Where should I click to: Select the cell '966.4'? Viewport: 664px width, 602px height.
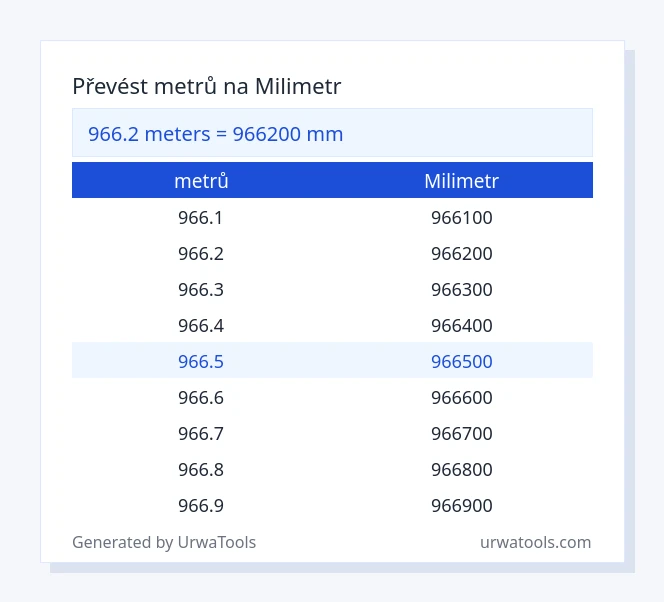201,326
